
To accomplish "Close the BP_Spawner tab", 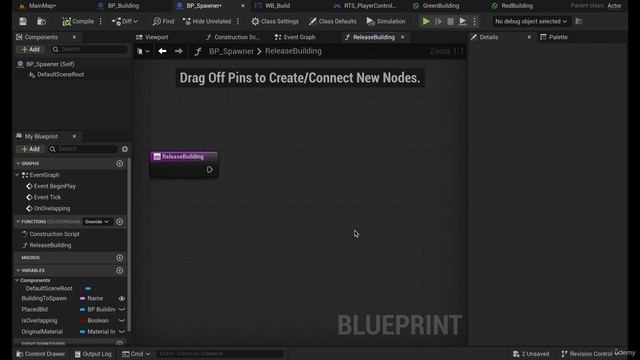I will click(x=243, y=6).
